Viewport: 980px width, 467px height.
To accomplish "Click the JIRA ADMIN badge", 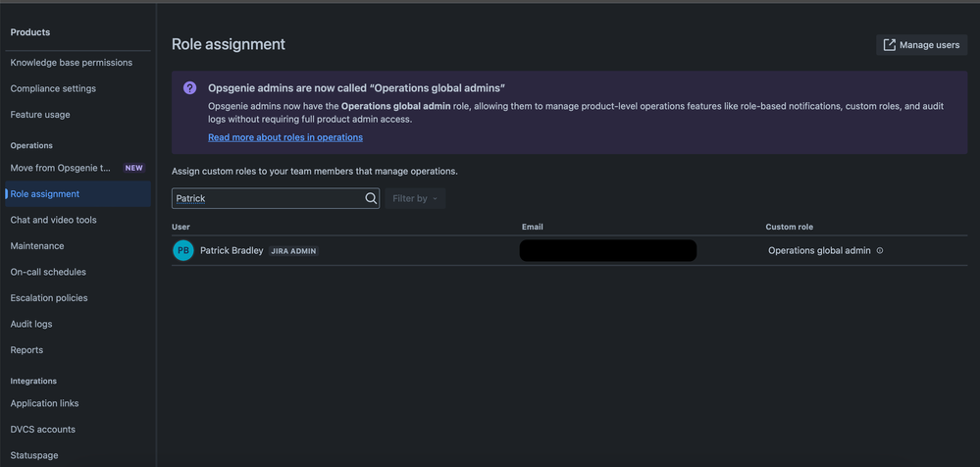I will pos(293,251).
